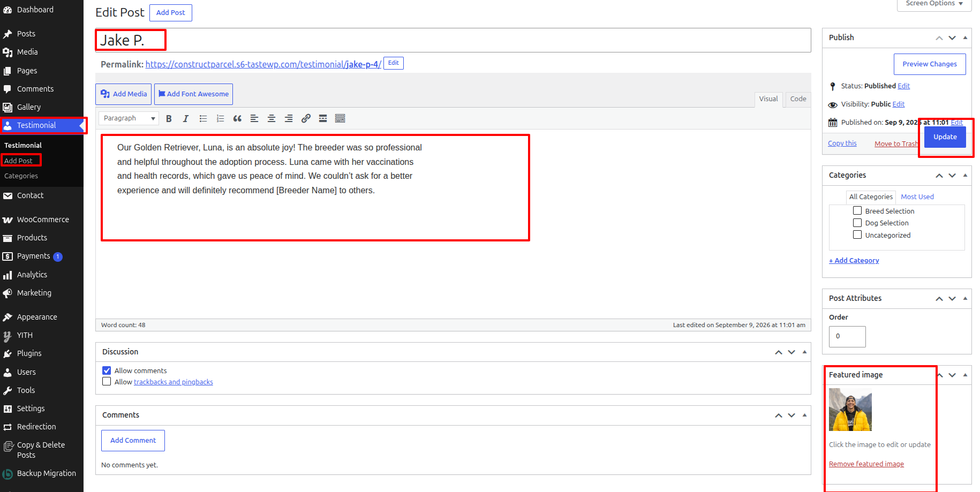The height and width of the screenshot is (492, 980).
Task: Select Most Used categories tab
Action: (x=917, y=197)
